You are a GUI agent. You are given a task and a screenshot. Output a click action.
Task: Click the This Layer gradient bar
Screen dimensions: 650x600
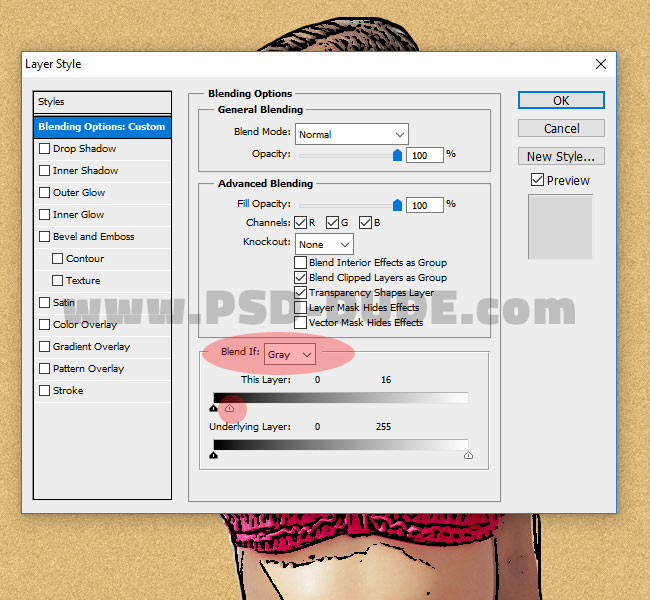point(341,398)
